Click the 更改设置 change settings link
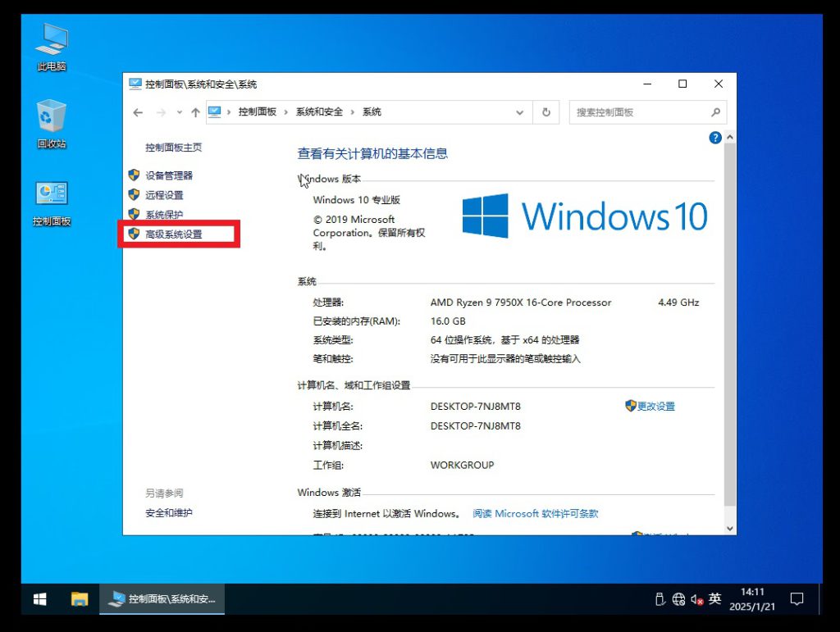Viewport: 840px width, 632px height. coord(655,407)
